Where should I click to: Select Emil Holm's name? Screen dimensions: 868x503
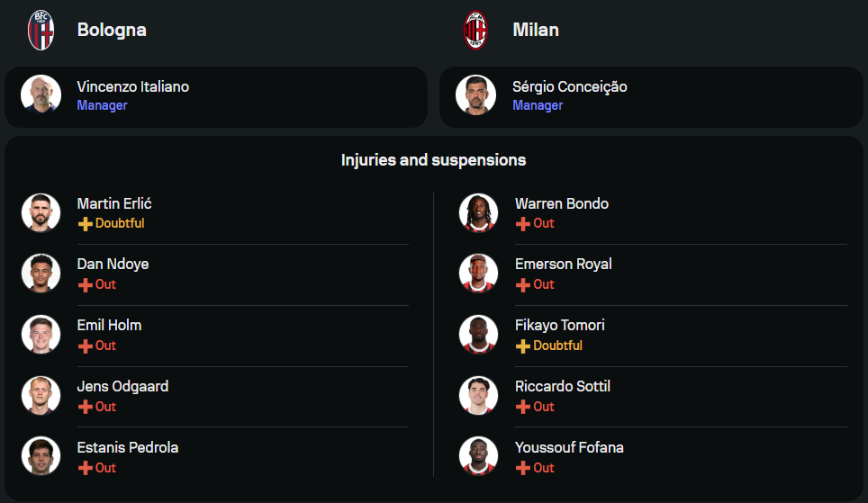109,325
